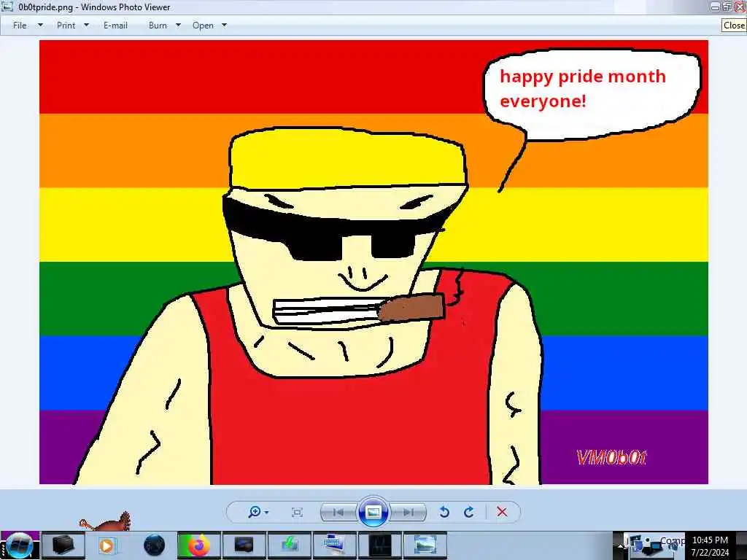Click the displayed 0b0tpride image
The height and width of the screenshot is (560, 747).
pos(373,262)
